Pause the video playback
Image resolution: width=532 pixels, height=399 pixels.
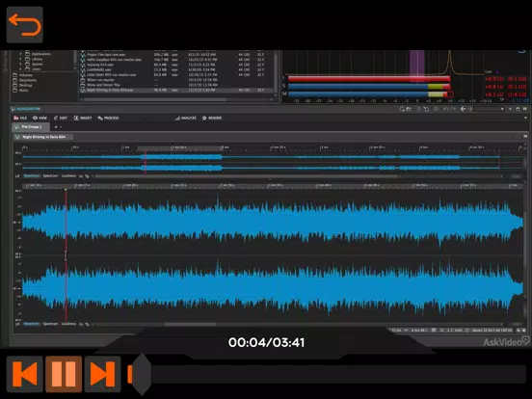tap(64, 374)
